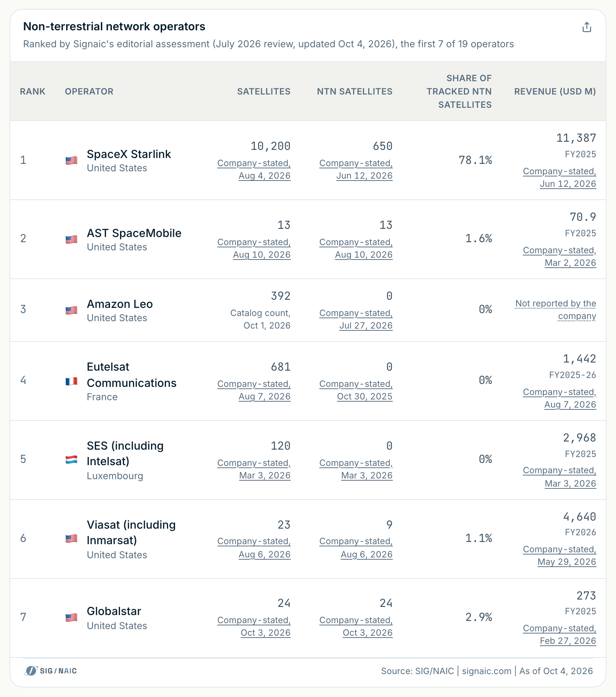Open AST SpaceMobile revenue source Mar 2, 2026

(559, 257)
